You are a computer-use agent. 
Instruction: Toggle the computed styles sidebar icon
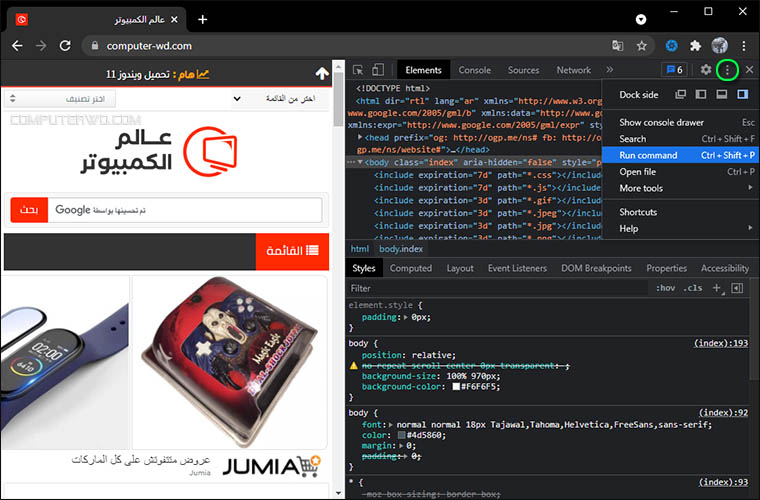[737, 288]
